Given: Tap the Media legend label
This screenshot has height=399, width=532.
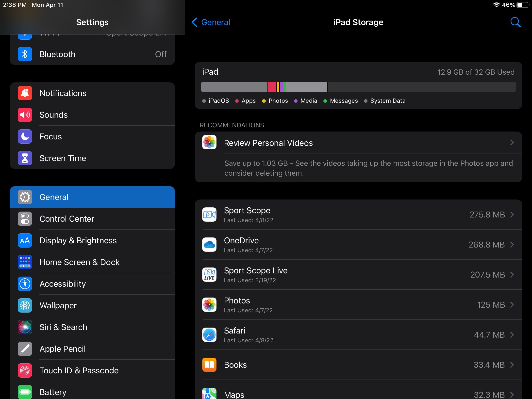Looking at the screenshot, I should [309, 101].
